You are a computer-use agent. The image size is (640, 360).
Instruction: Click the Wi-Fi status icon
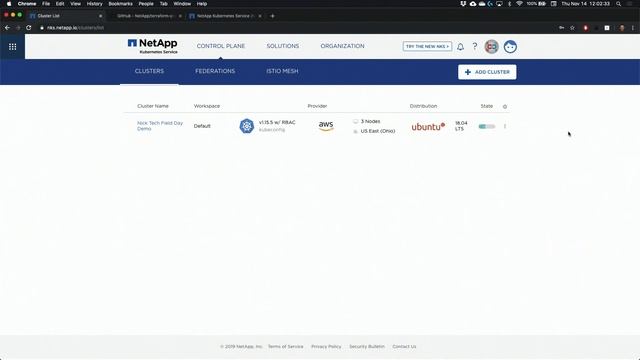(519, 4)
